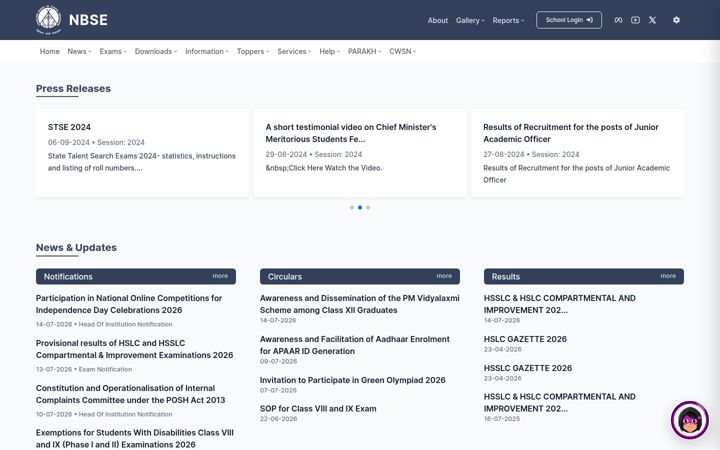Open the X (Twitter) icon
Viewport: 720px width, 450px height.
[x=652, y=20]
